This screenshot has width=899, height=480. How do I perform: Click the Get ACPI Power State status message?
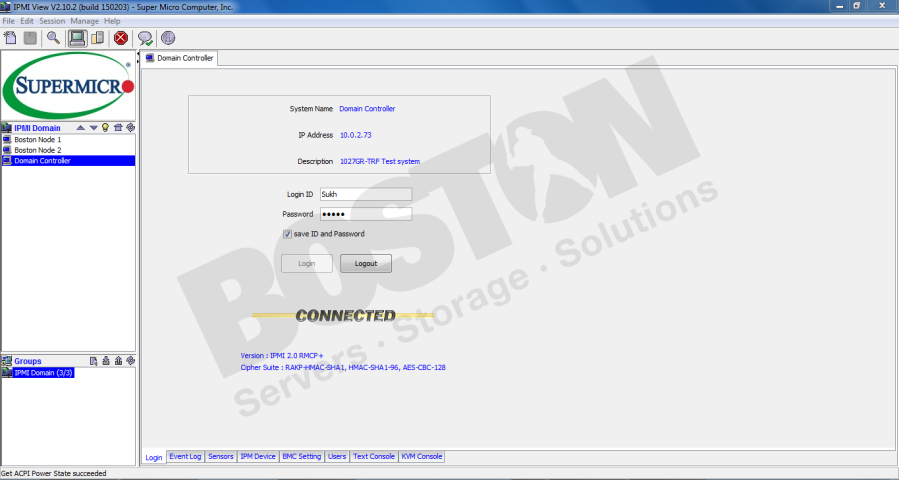(54, 474)
